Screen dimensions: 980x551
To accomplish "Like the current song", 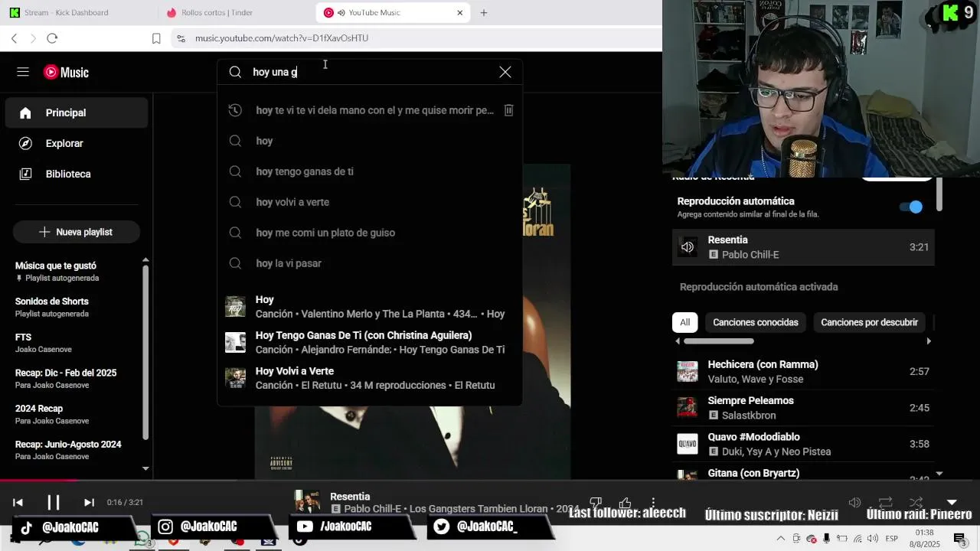I will [x=625, y=502].
